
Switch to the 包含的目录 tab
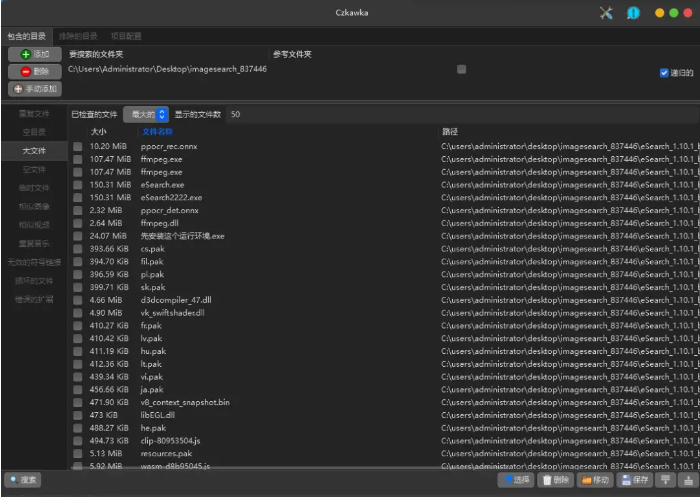[x=27, y=36]
